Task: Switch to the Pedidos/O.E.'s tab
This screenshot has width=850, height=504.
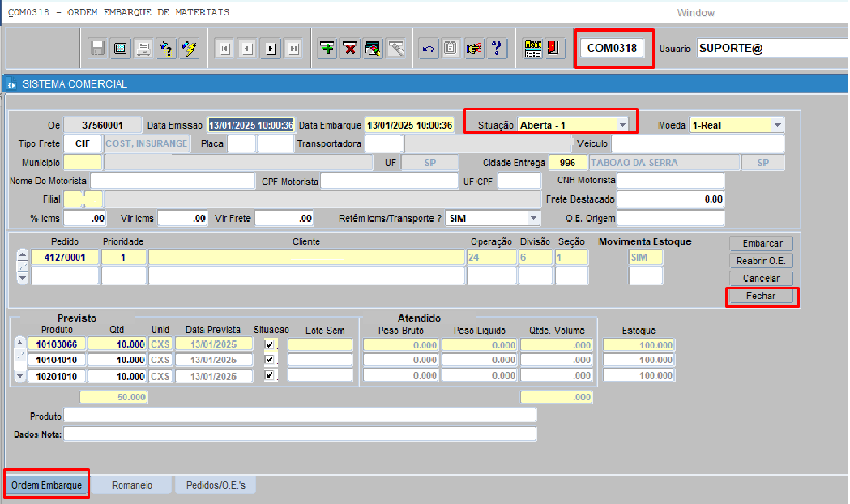Action: [x=216, y=485]
